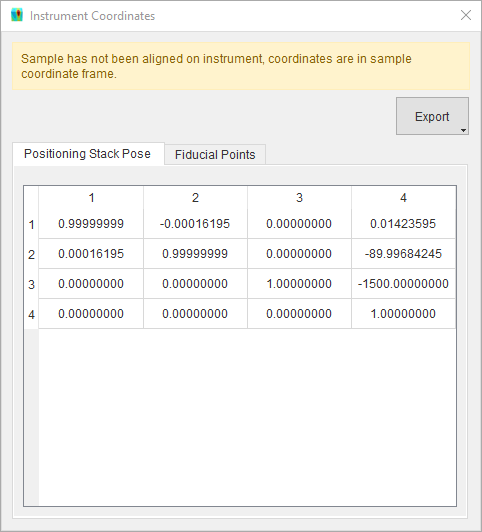Click cell -1500.00000000
The image size is (482, 532).
(403, 284)
